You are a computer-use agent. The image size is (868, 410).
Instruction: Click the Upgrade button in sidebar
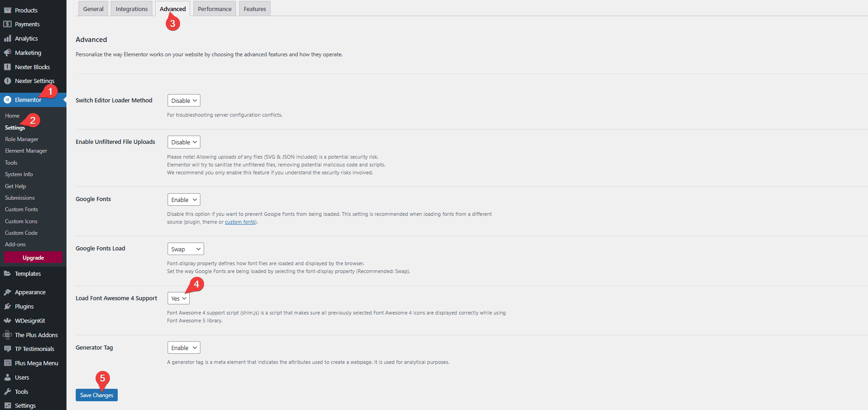pyautogui.click(x=33, y=258)
